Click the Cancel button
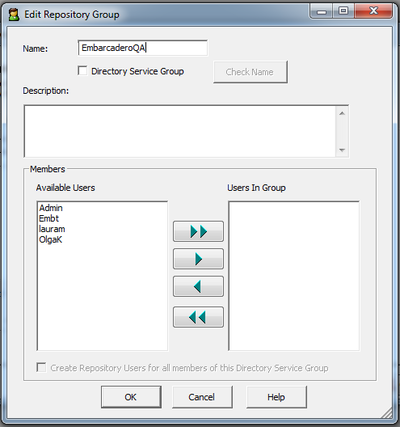400x427 pixels. coord(202,397)
